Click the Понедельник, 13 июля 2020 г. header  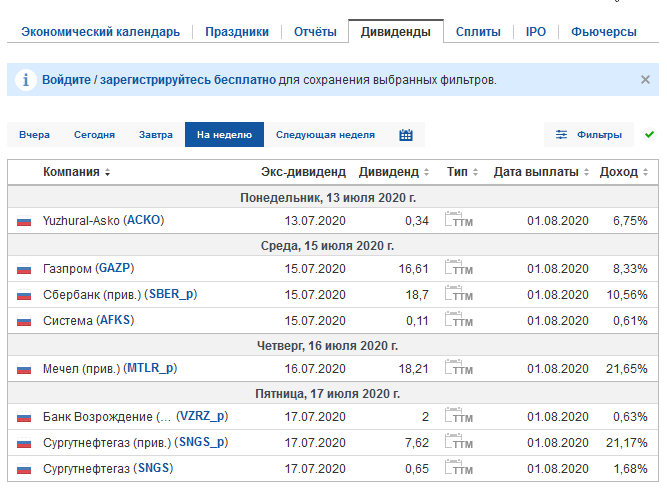coord(328,198)
